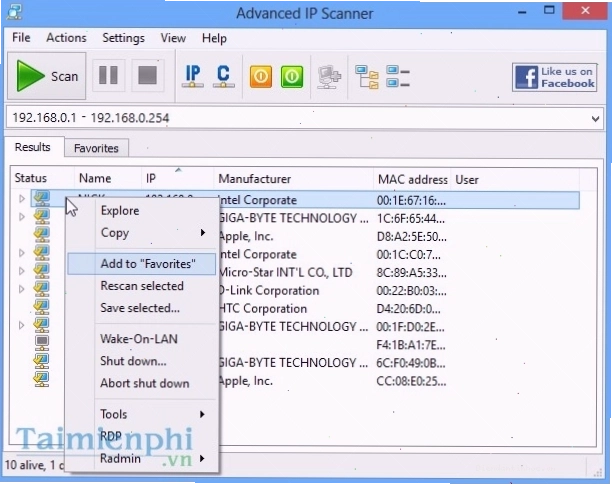
Task: Select the D-Link Corporation manufacturer cell
Action: (x=269, y=291)
